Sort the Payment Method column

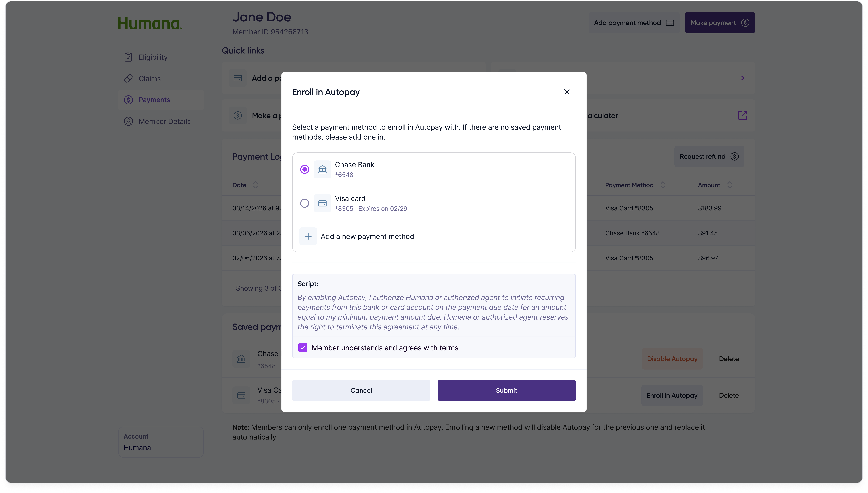coord(663,185)
